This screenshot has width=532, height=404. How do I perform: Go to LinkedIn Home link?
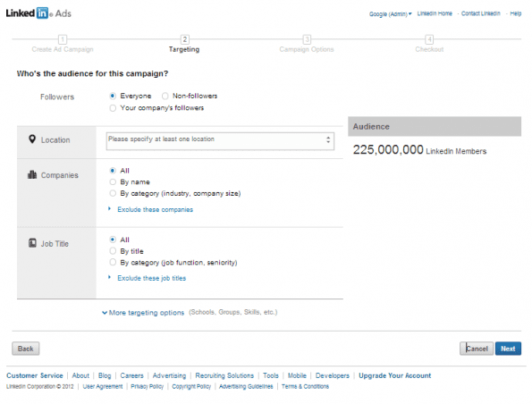pos(435,13)
